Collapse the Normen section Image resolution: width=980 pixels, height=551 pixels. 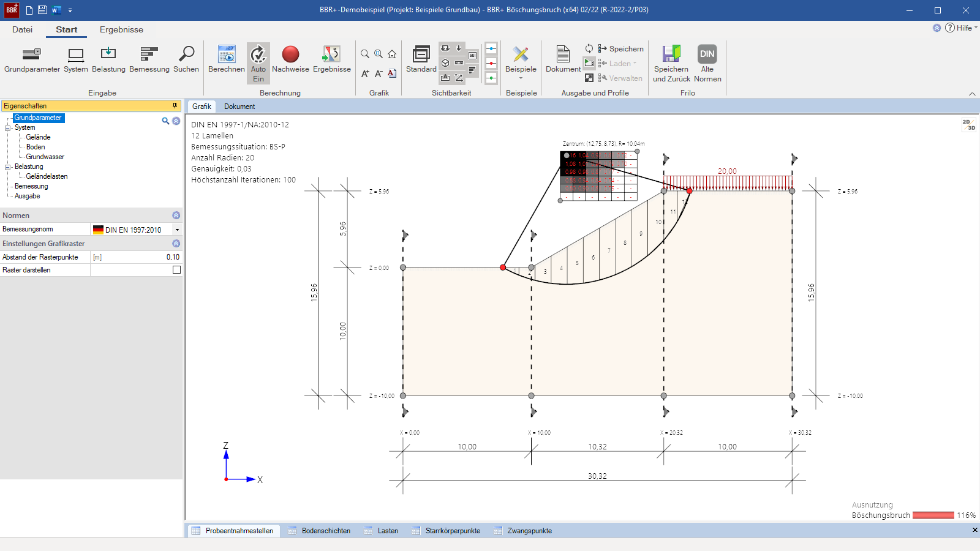coord(176,216)
